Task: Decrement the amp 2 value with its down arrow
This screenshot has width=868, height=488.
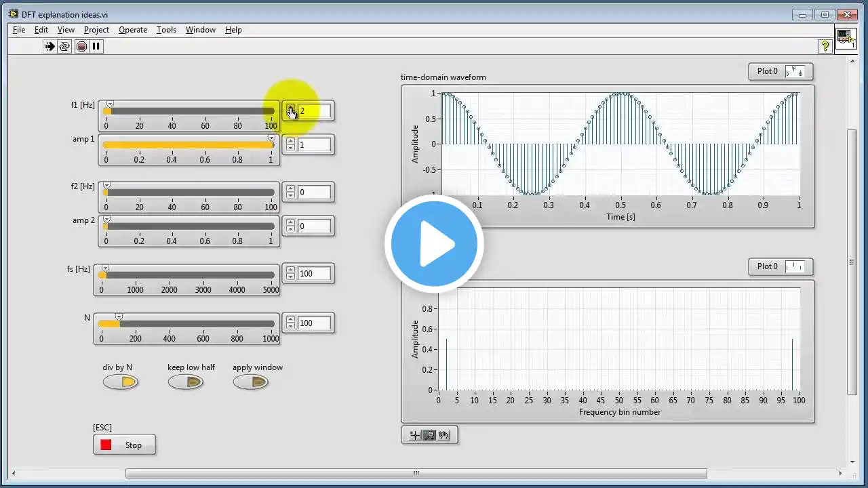Action: pos(290,229)
